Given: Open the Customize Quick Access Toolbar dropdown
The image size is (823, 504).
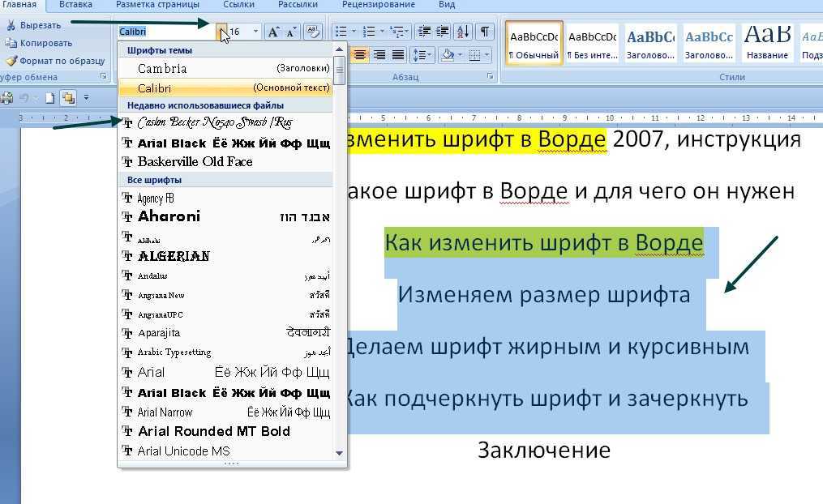Looking at the screenshot, I should (86, 97).
